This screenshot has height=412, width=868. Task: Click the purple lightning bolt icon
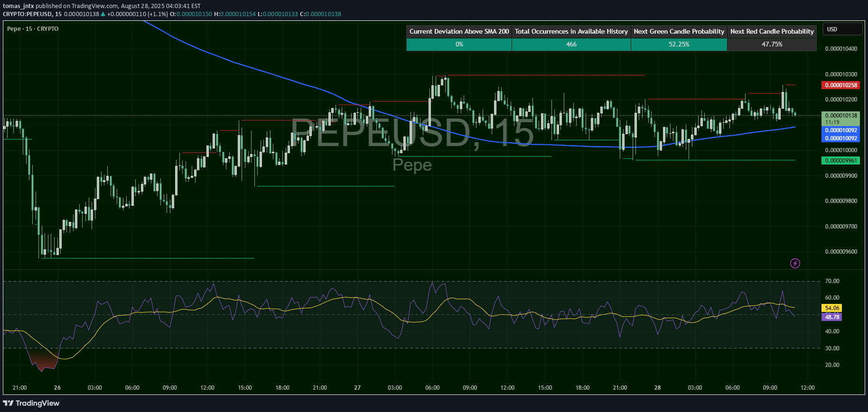[795, 263]
